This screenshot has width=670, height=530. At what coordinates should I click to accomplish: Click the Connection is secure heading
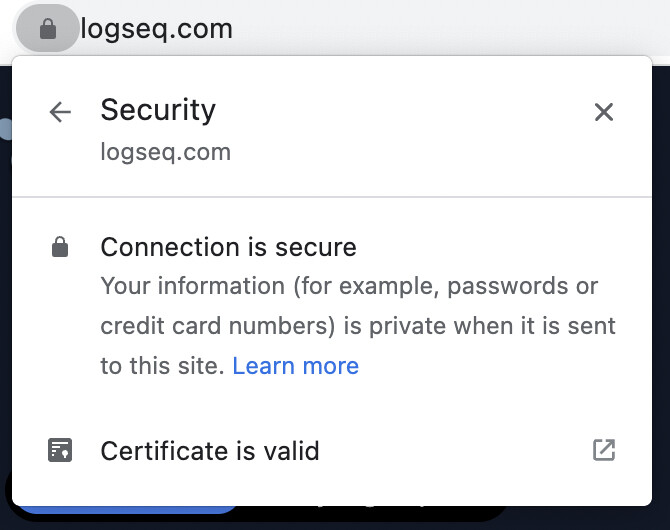(229, 247)
